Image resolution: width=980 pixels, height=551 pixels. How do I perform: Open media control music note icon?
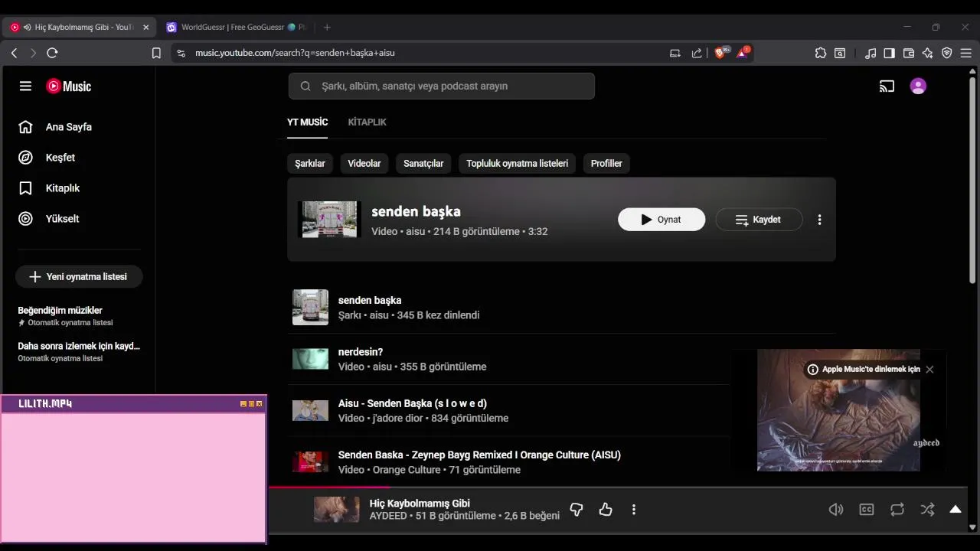coord(871,53)
